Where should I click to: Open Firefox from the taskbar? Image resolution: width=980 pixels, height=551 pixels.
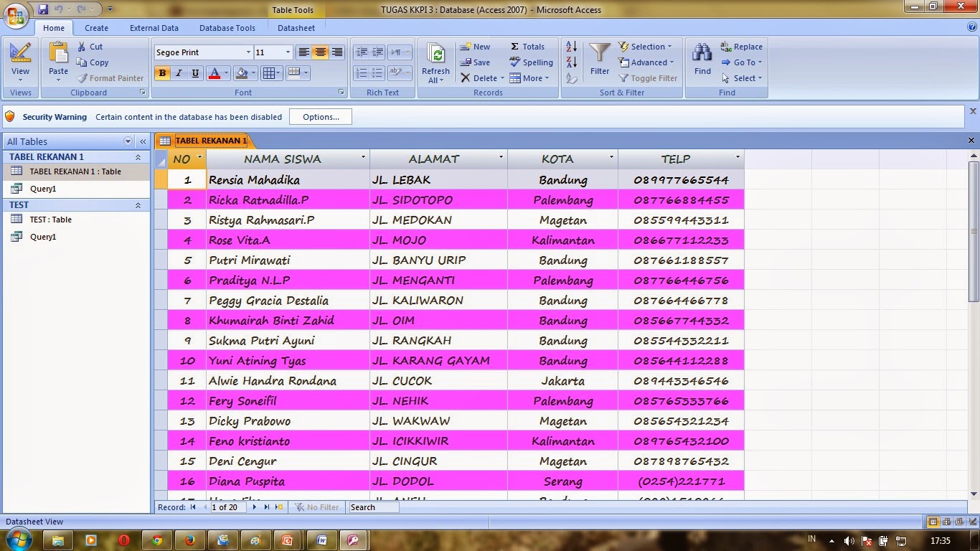click(x=189, y=540)
